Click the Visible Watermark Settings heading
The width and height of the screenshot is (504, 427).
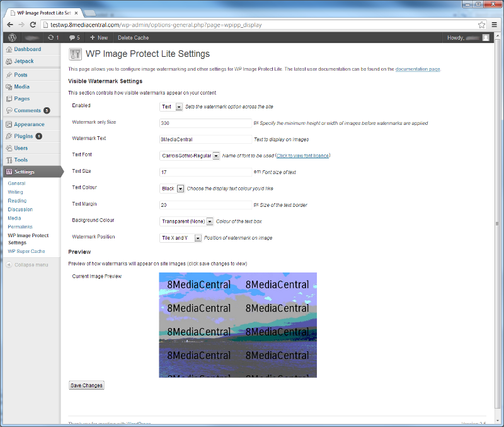[105, 81]
